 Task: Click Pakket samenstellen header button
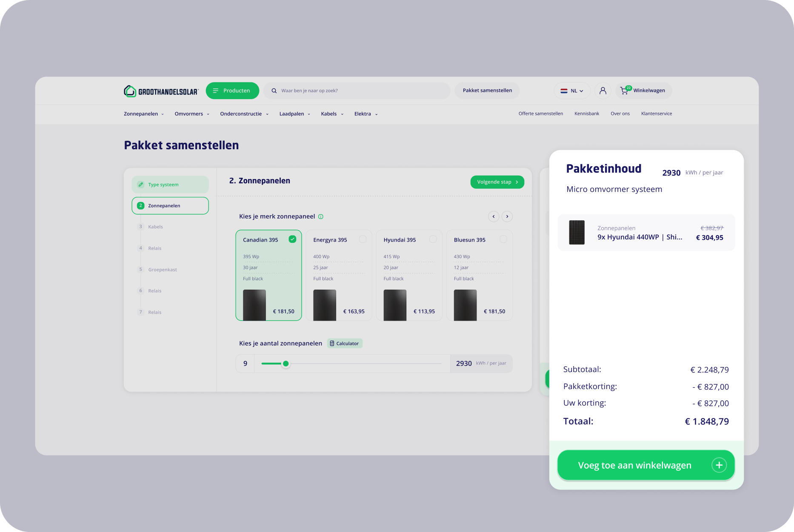[487, 91]
